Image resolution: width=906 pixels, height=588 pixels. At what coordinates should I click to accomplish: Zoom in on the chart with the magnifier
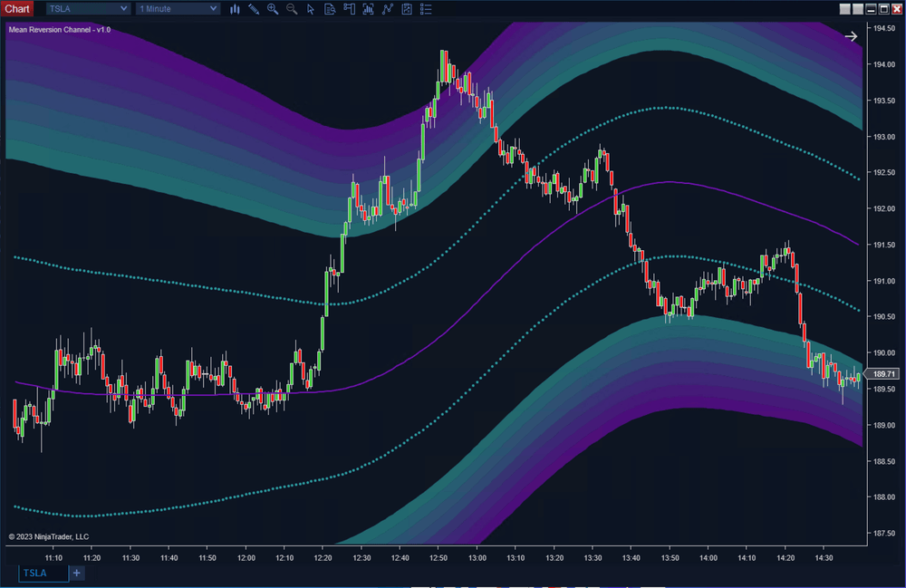273,9
